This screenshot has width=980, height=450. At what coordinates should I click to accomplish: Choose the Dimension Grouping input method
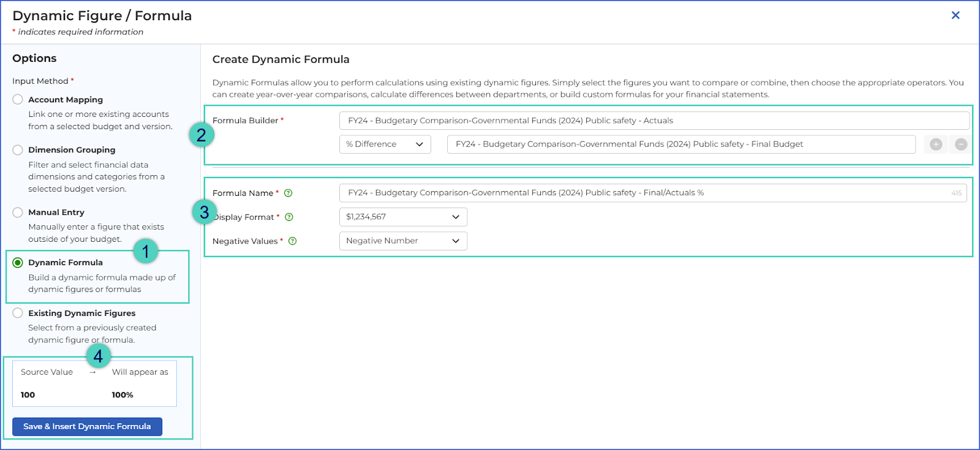point(18,150)
